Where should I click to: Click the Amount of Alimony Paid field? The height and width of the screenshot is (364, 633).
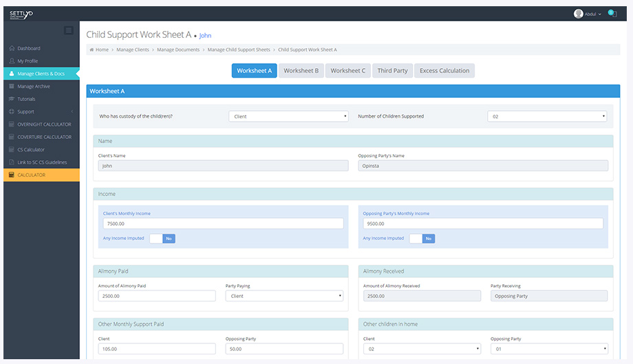pos(157,296)
